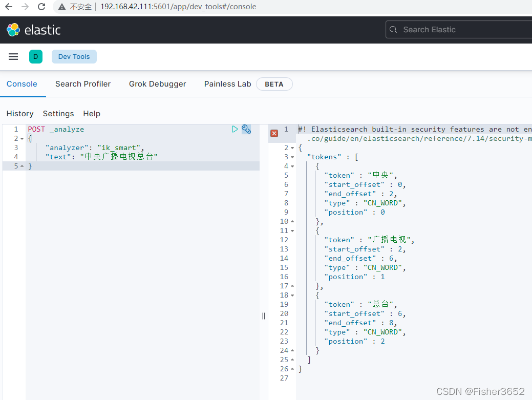532x400 pixels.
Task: Click fold marker at response line 17
Action: (x=292, y=286)
